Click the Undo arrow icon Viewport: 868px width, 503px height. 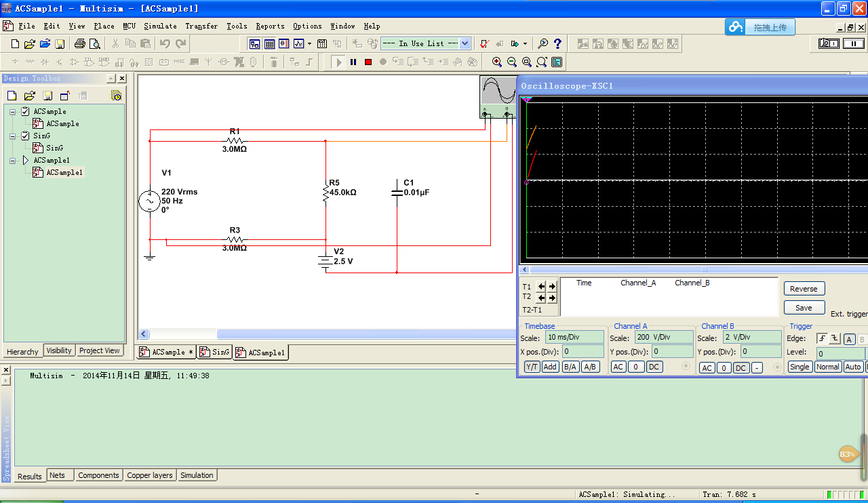coord(165,43)
